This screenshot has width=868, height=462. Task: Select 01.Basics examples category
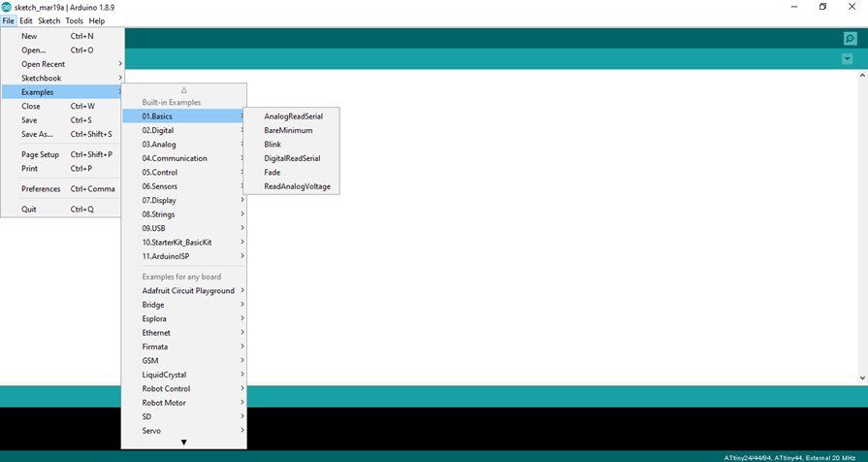pyautogui.click(x=184, y=116)
